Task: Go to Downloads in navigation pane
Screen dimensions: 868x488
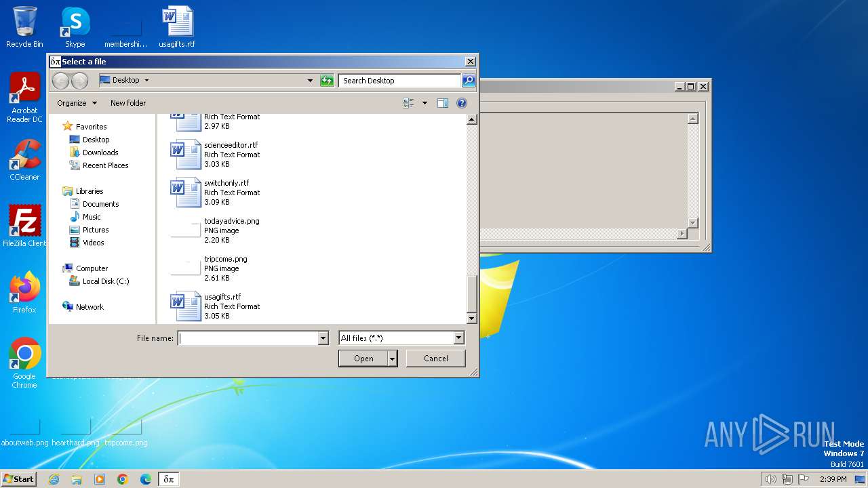Action: pos(100,152)
